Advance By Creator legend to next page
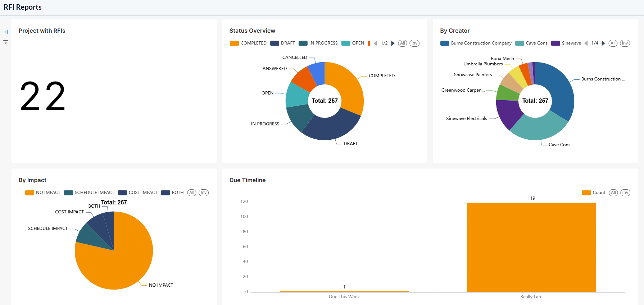The width and height of the screenshot is (644, 305). coord(603,43)
